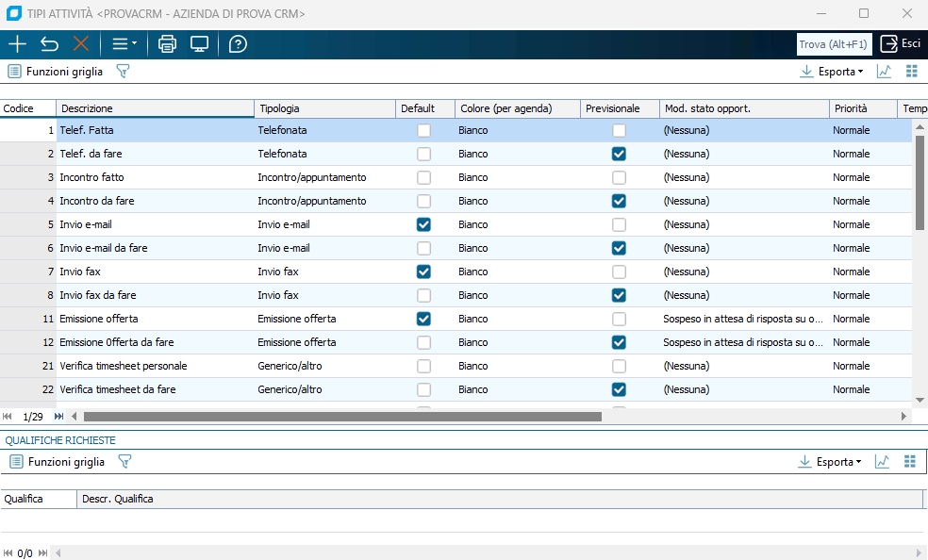Enable Default checkbox for Telef. Fatta
The image size is (928, 560).
point(423,130)
